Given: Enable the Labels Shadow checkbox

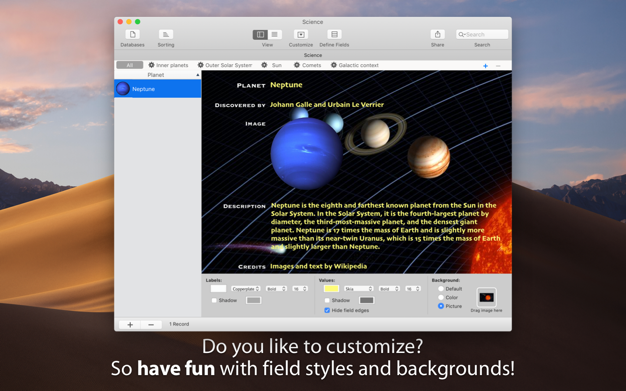Looking at the screenshot, I should (214, 300).
